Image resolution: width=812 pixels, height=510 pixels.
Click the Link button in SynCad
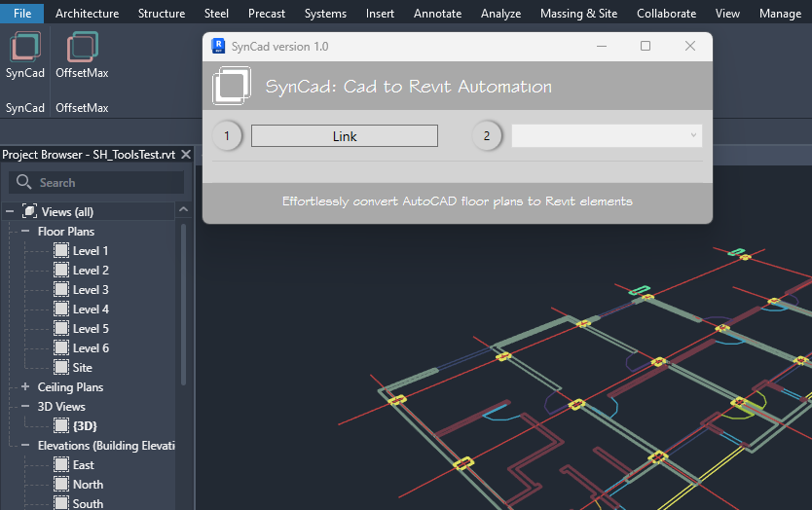(345, 136)
